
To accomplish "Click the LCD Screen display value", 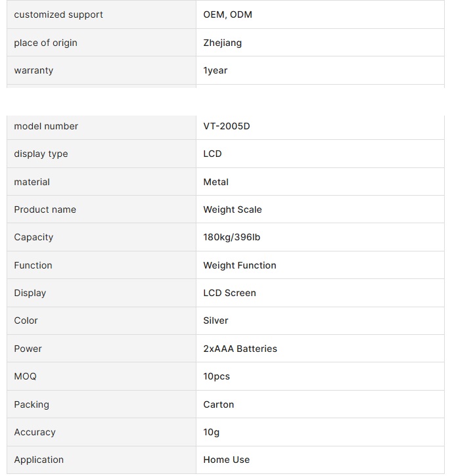I will (229, 293).
